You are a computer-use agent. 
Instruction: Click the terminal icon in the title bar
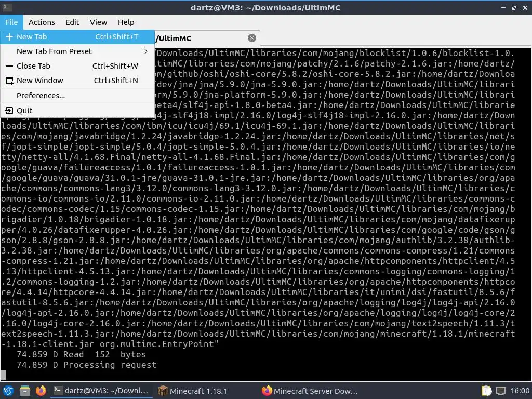7,7
